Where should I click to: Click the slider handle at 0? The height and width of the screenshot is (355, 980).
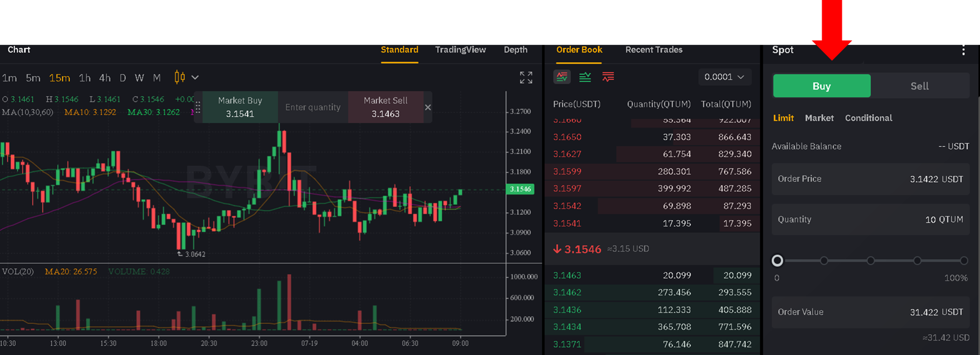[777, 260]
